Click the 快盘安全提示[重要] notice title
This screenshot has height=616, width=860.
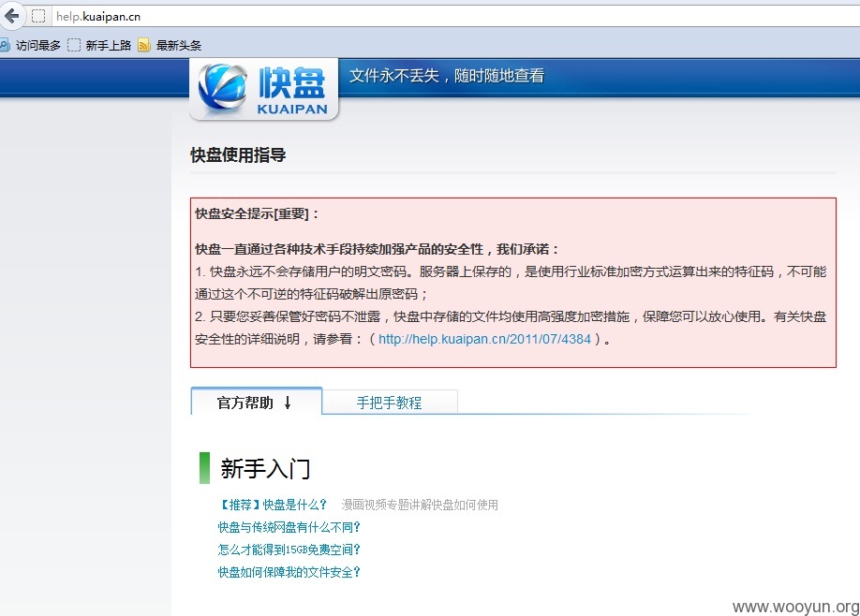coord(257,213)
